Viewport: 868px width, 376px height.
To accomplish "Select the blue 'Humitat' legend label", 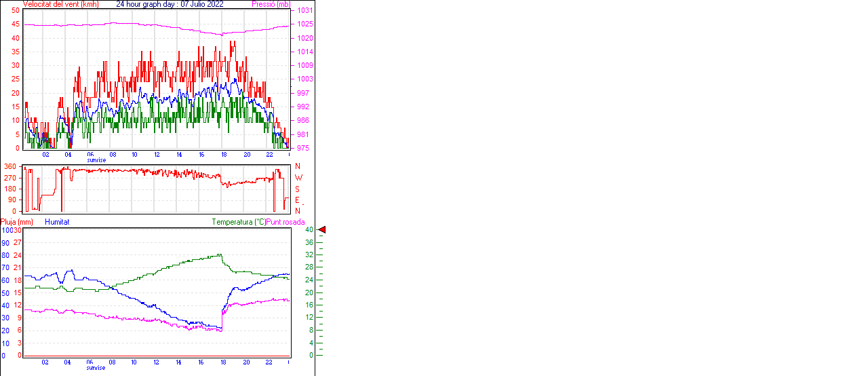I will point(57,222).
